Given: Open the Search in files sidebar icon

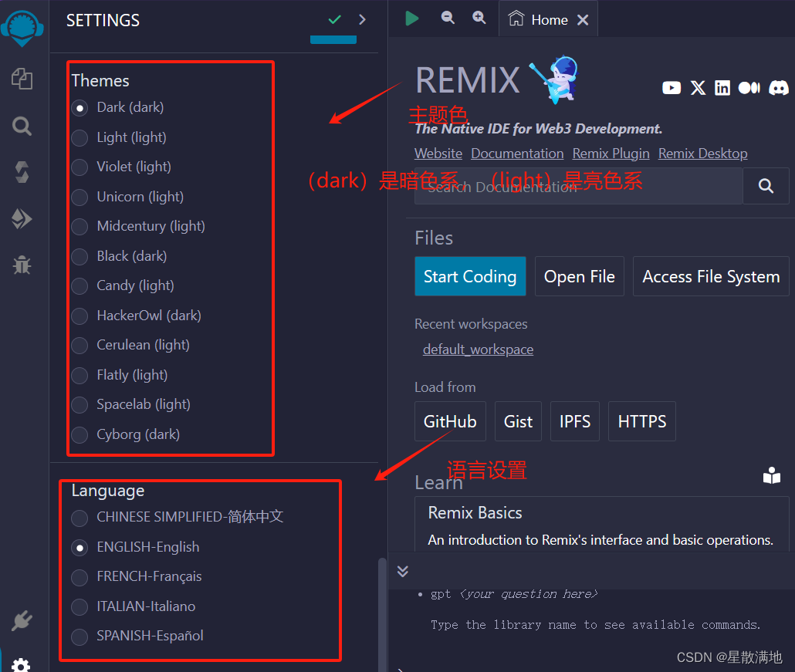Looking at the screenshot, I should pyautogui.click(x=22, y=126).
